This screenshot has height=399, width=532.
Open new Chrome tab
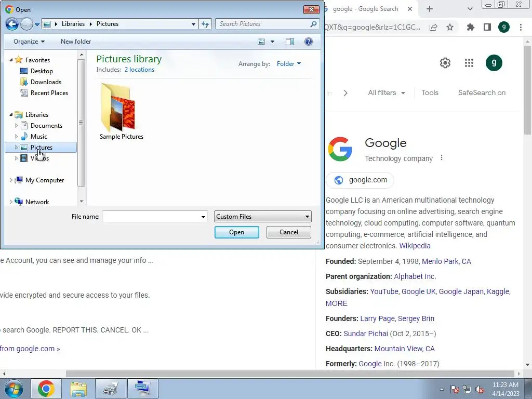coord(430,9)
